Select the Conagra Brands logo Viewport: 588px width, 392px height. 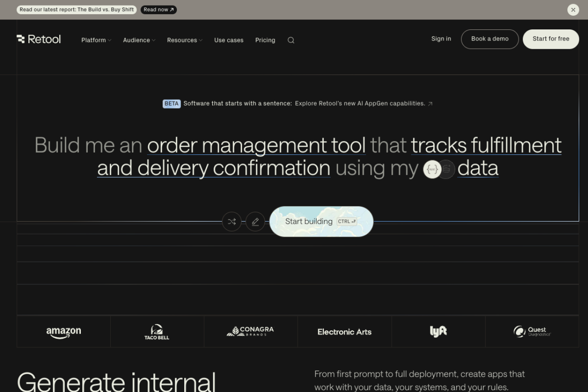(251, 331)
